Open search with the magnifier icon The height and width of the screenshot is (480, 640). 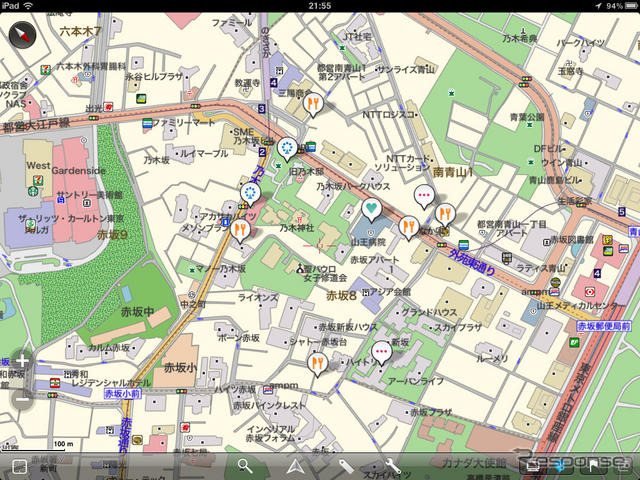click(x=246, y=466)
